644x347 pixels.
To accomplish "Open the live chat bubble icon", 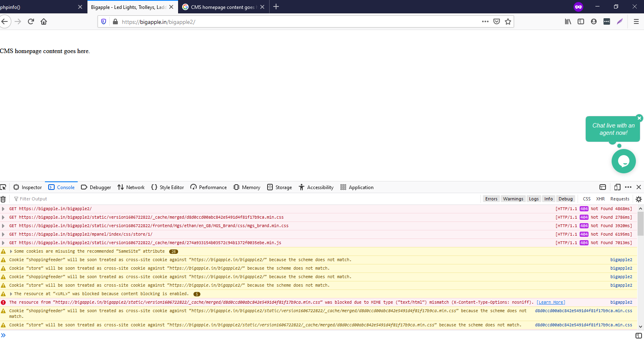I will pyautogui.click(x=623, y=161).
